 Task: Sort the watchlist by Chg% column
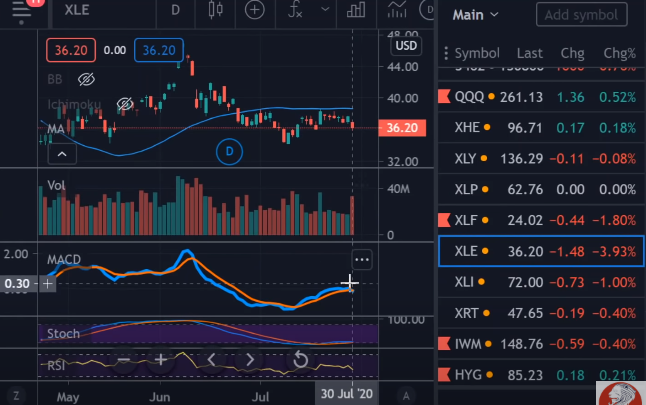619,53
